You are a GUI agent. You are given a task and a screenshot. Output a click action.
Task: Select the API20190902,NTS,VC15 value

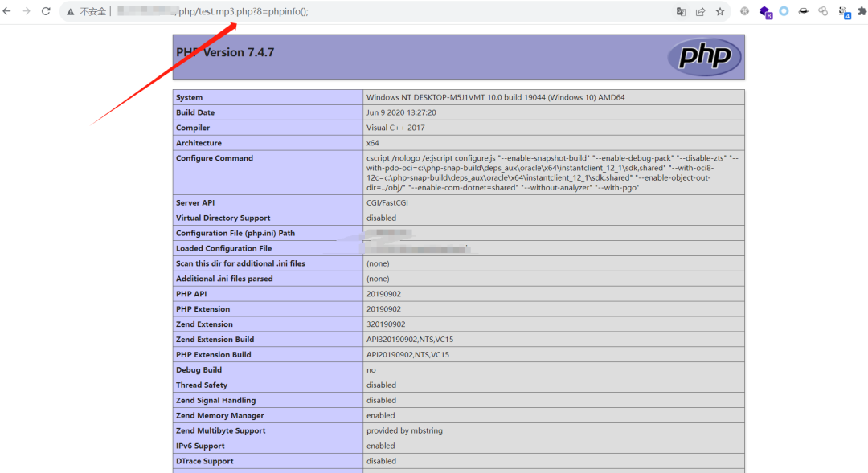pyautogui.click(x=407, y=355)
